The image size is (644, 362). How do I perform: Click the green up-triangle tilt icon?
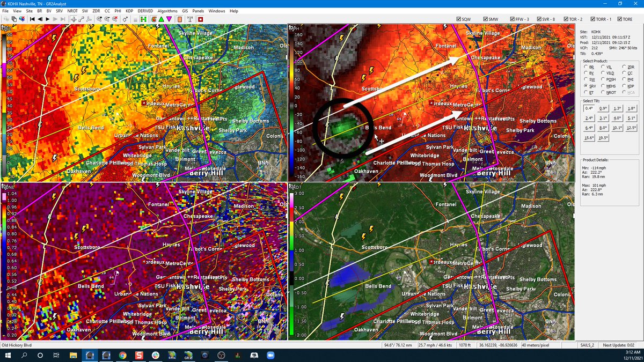(x=162, y=18)
